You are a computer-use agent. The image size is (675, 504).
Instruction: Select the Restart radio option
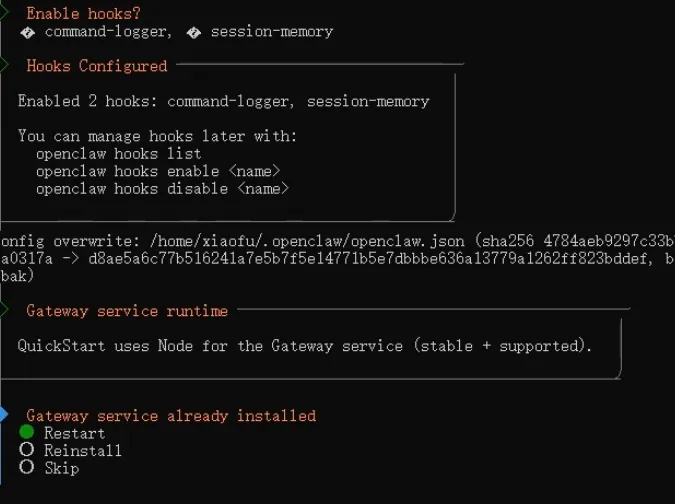pyautogui.click(x=74, y=433)
